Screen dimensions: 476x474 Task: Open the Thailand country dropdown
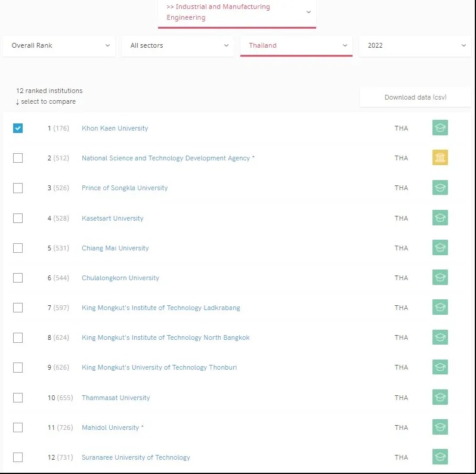tap(296, 45)
